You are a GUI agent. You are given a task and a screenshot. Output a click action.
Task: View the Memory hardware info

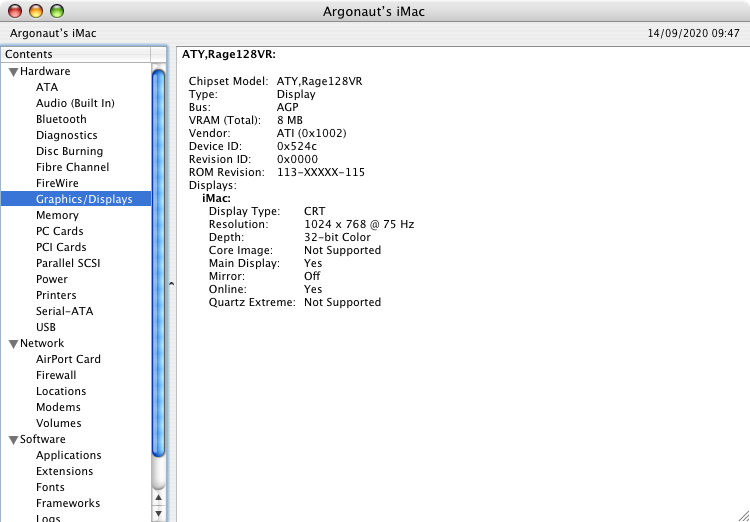pyautogui.click(x=57, y=215)
